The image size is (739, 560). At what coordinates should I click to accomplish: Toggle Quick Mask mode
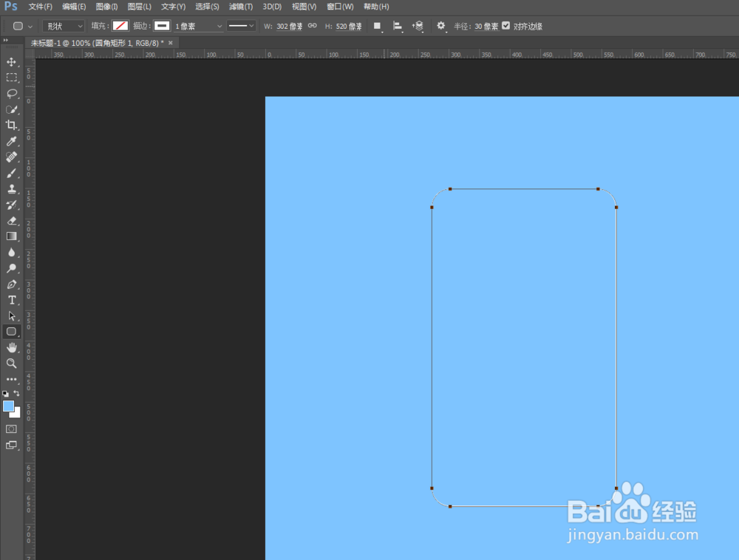11,429
